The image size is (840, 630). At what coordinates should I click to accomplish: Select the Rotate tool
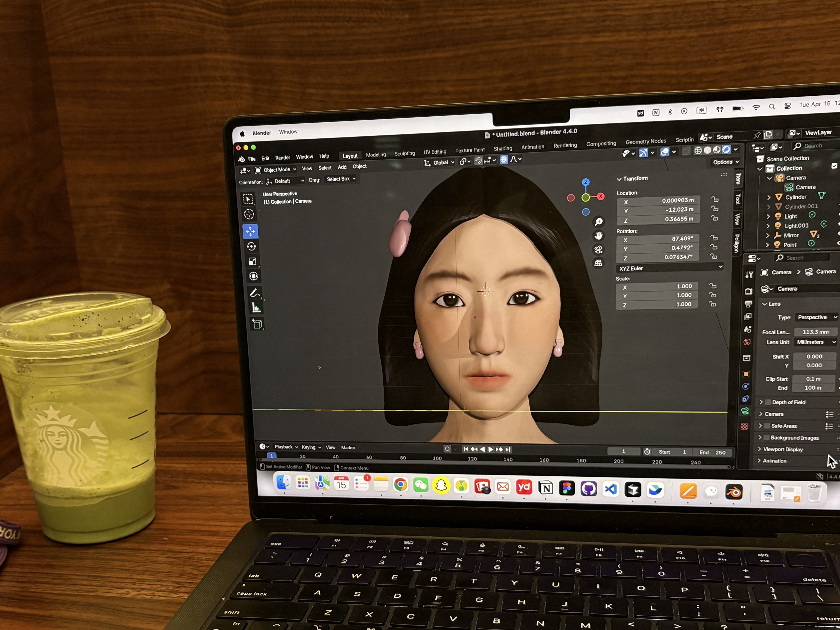[x=251, y=247]
